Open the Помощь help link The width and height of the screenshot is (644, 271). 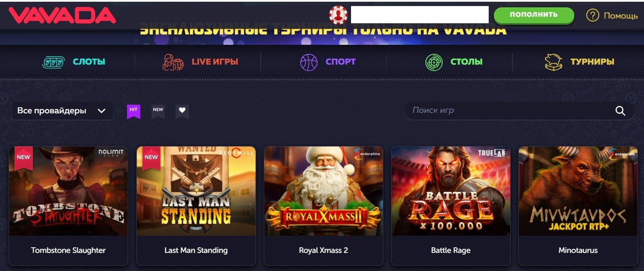point(621,16)
